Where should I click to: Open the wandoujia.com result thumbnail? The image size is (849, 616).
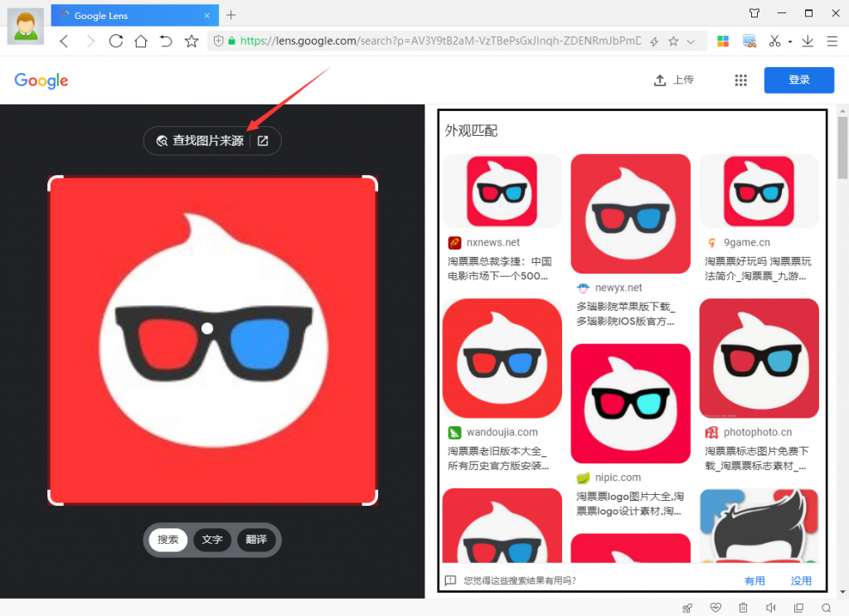click(x=502, y=358)
